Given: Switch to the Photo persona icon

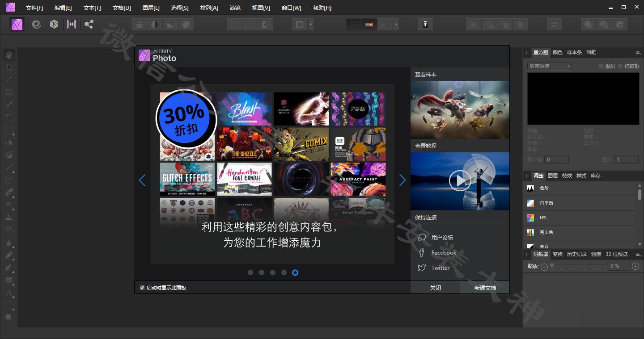Looking at the screenshot, I should [17, 24].
